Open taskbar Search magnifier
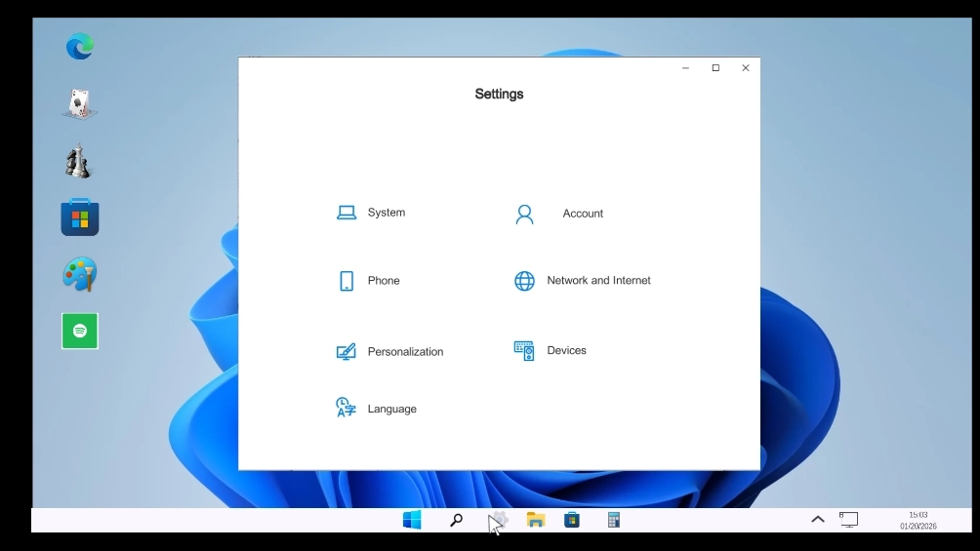This screenshot has height=551, width=980. [x=456, y=520]
